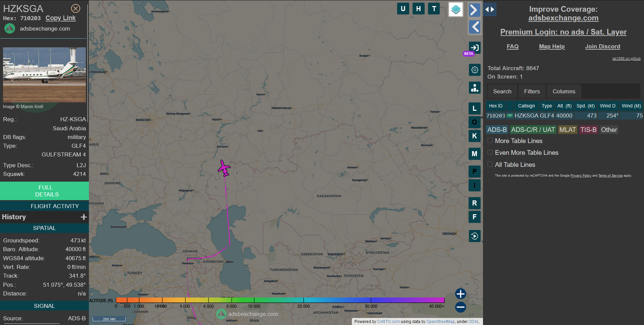Open adsbexchange.com coverage link
Screen dimensions: 644x325
563,18
